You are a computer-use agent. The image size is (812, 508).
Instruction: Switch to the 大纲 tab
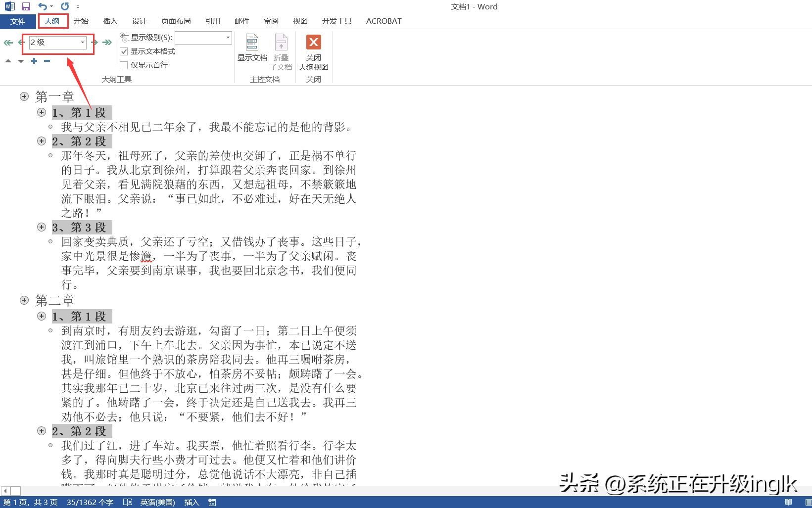point(52,21)
